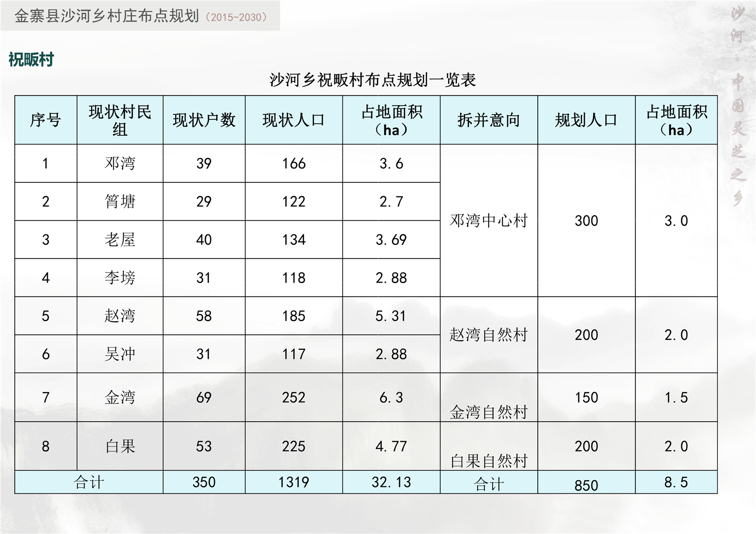
Task: Click merge target 白果自然村
Action: point(489,461)
